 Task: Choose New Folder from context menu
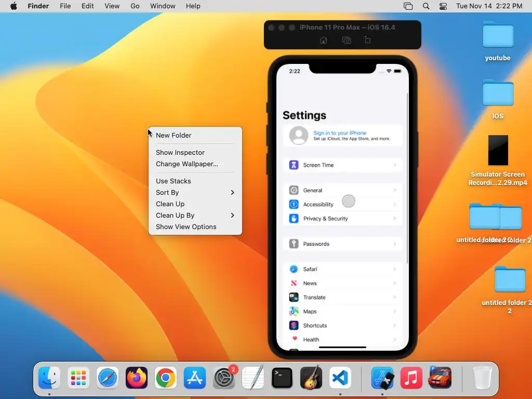[195, 136]
